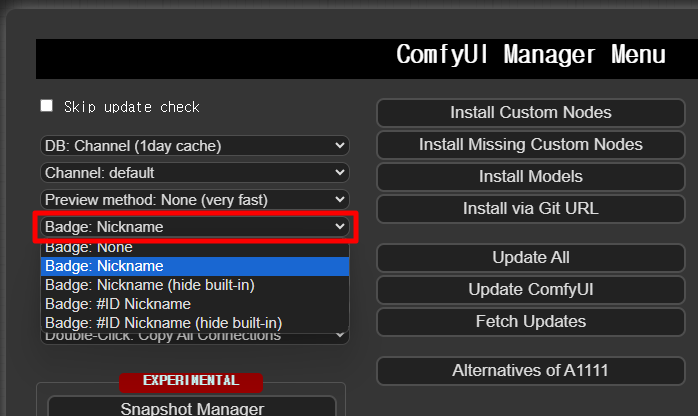
Task: Open the DB: Channel (1day cache) dropdown
Action: click(195, 146)
